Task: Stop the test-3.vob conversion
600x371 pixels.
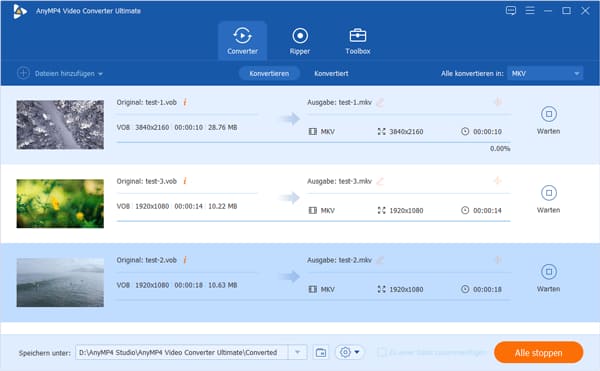Action: (x=549, y=193)
